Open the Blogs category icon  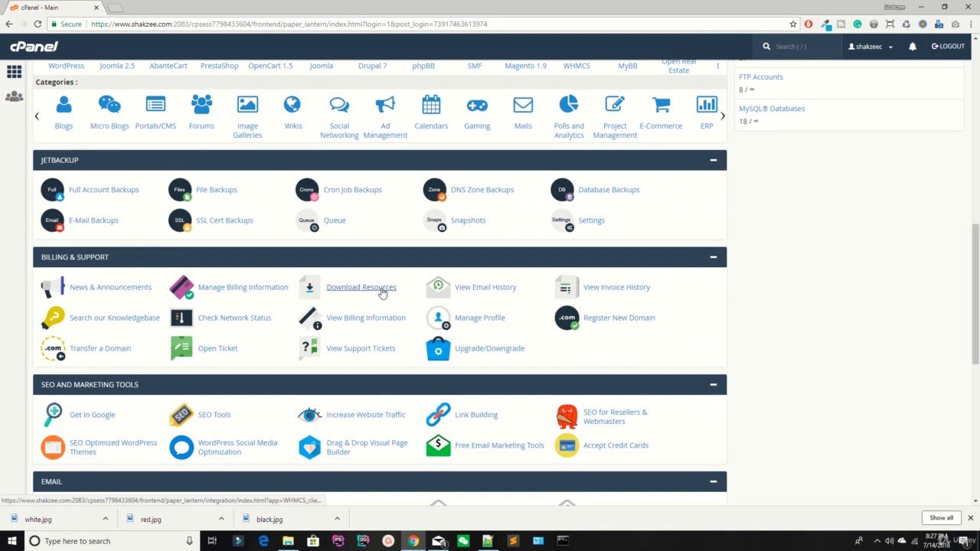[x=64, y=104]
